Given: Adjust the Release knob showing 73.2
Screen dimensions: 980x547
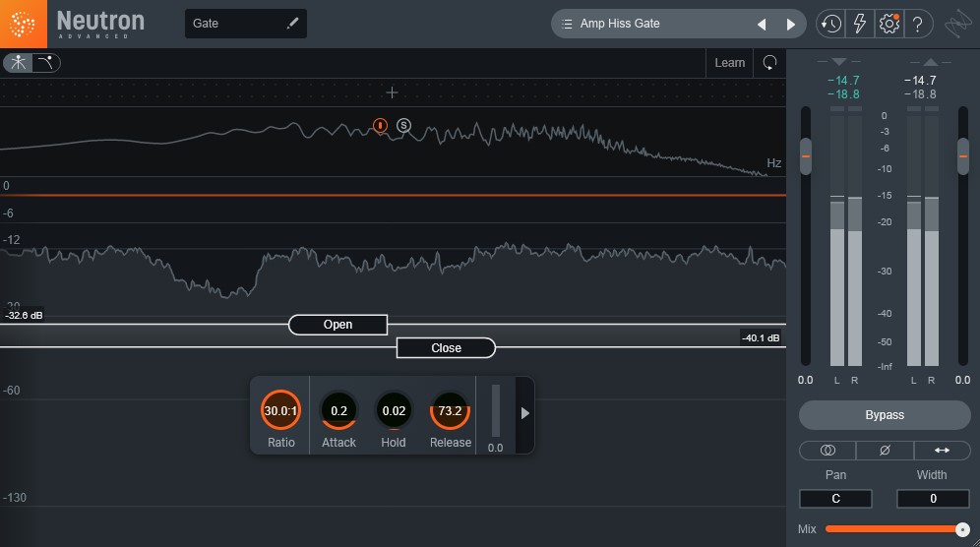Looking at the screenshot, I should [450, 410].
